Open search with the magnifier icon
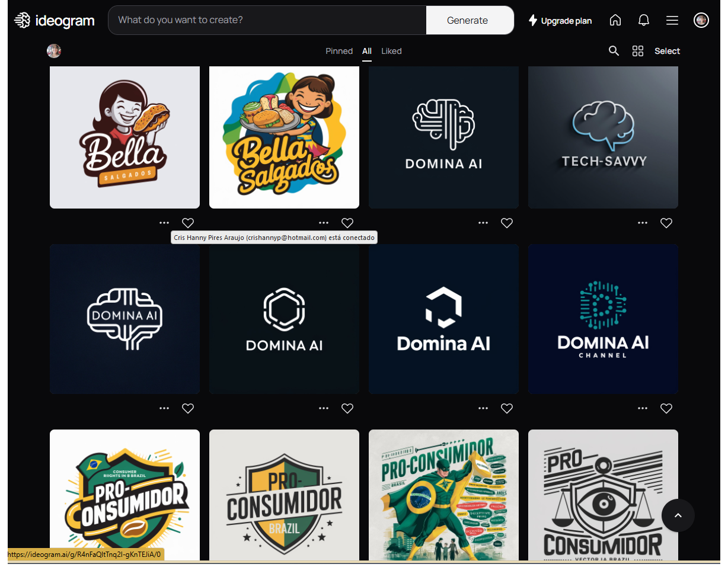 (x=614, y=51)
